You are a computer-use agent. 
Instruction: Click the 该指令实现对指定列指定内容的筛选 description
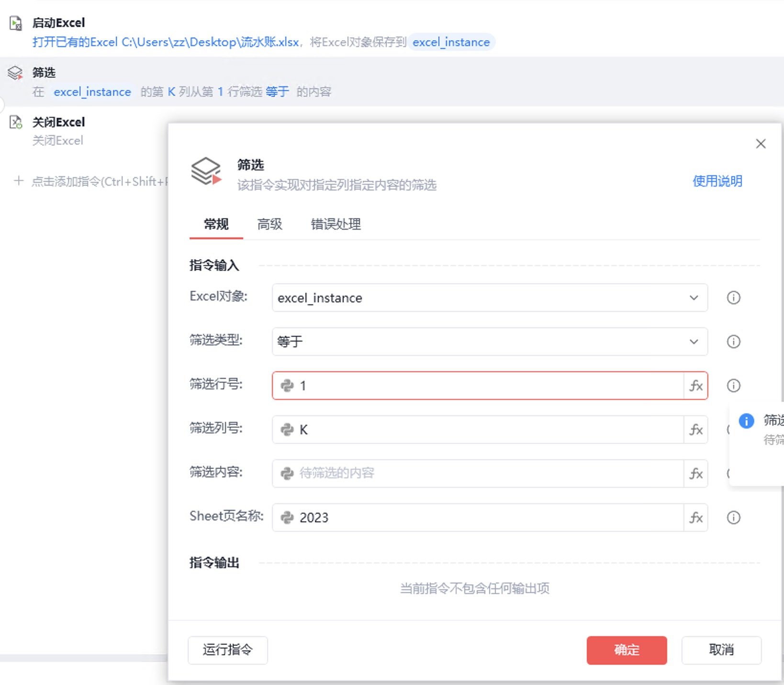click(337, 185)
